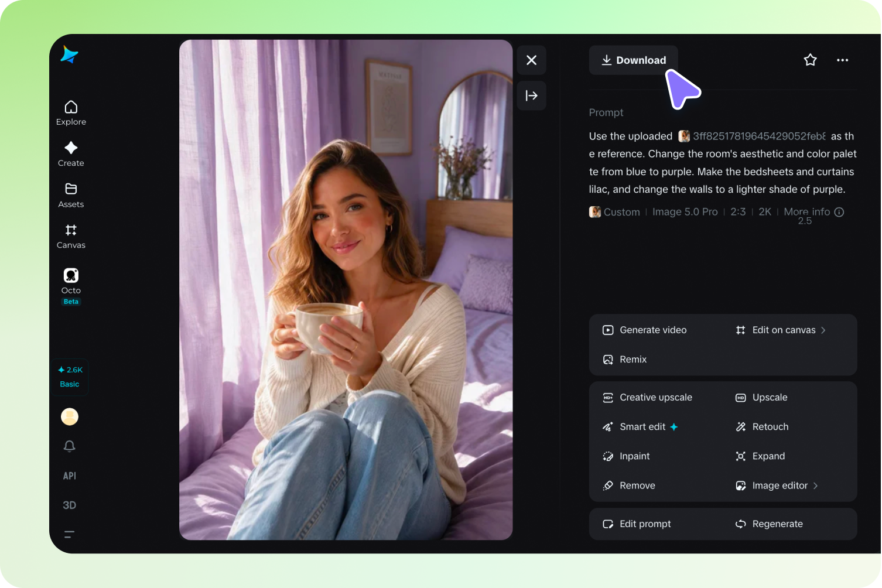Screen dimensions: 882x588
Task: Open the Canvas workspace
Action: pos(71,236)
